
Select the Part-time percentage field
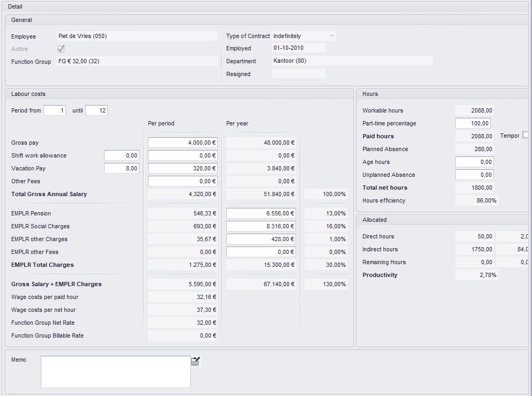[x=473, y=123]
